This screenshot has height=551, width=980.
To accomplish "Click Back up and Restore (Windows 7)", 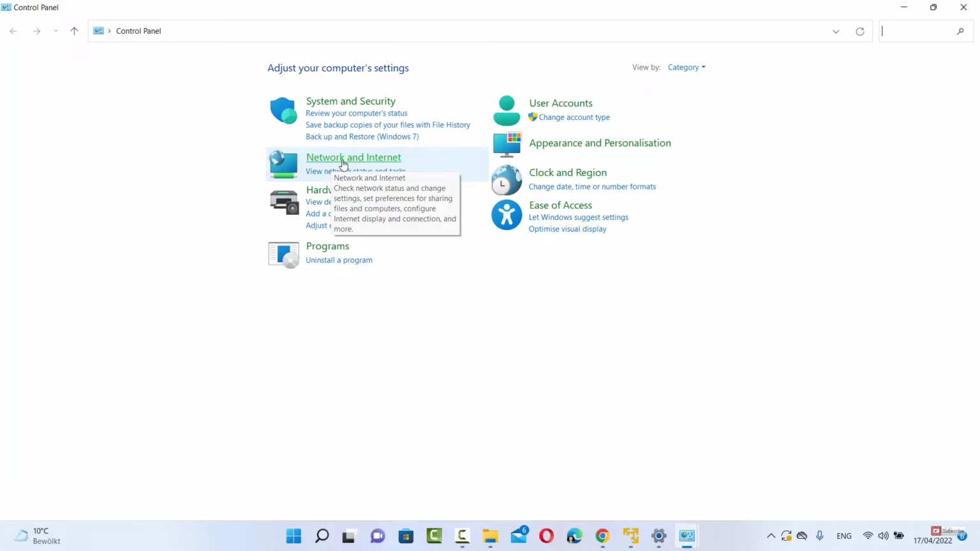I will pyautogui.click(x=362, y=136).
